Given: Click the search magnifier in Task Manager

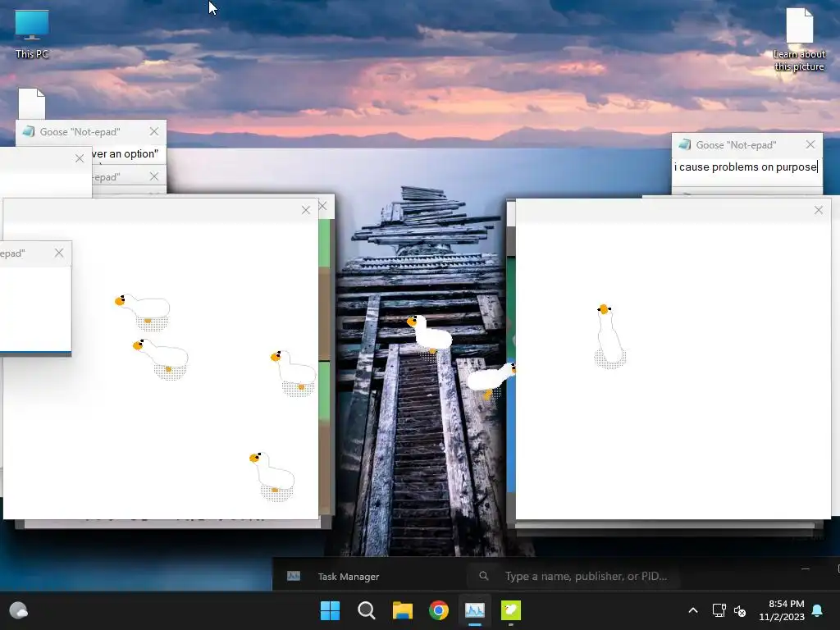Looking at the screenshot, I should click(x=484, y=576).
